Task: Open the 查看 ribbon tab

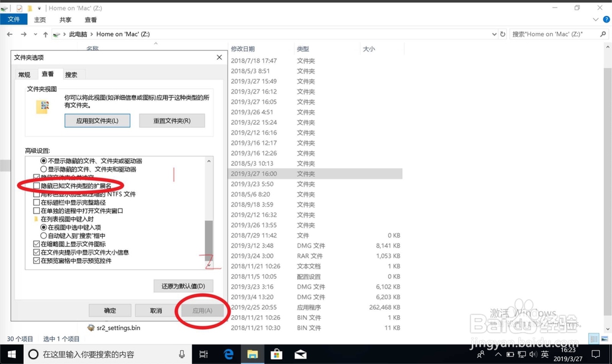Action: [91, 19]
